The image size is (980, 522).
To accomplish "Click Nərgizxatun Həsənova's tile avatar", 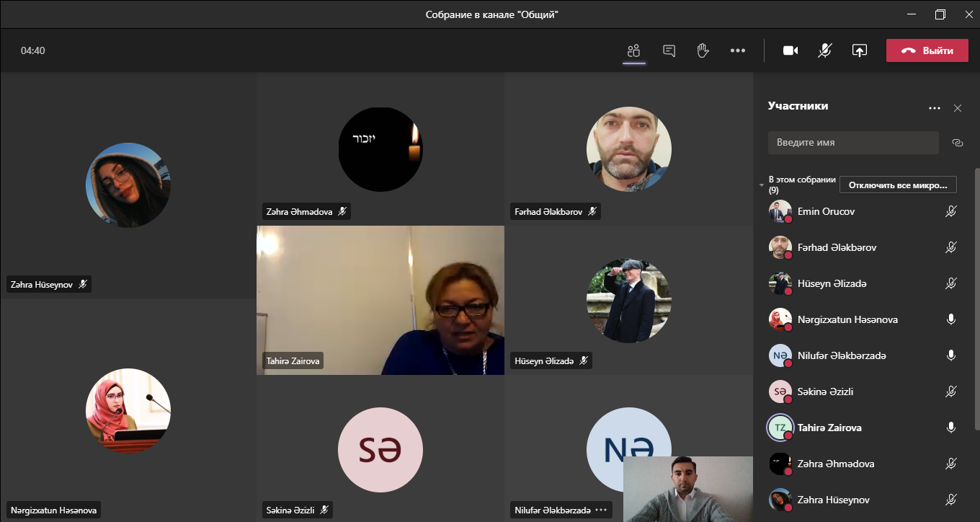I will (x=128, y=411).
